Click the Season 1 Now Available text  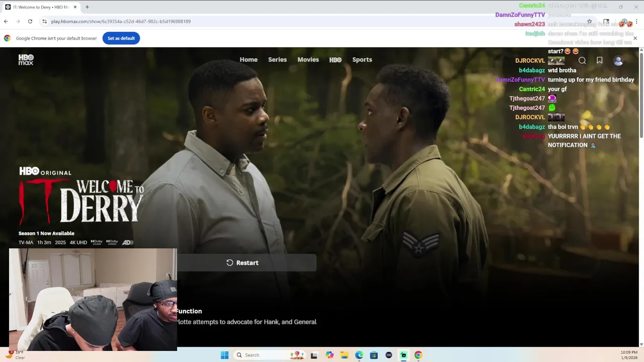click(46, 233)
